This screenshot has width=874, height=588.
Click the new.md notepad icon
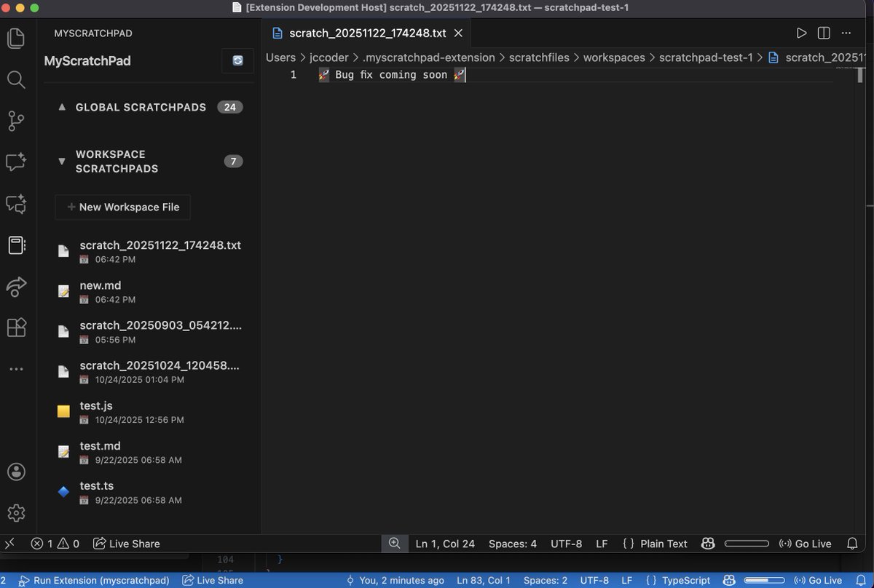pyautogui.click(x=64, y=291)
